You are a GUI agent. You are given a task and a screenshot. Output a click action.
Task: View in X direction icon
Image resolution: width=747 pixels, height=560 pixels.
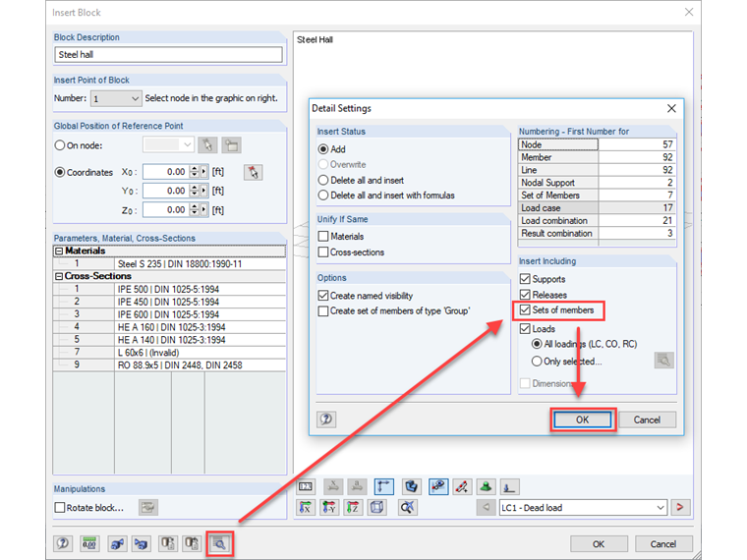(306, 508)
